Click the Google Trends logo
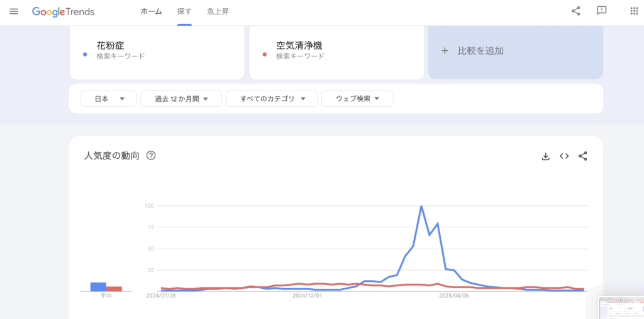Image resolution: width=644 pixels, height=319 pixels. point(64,12)
